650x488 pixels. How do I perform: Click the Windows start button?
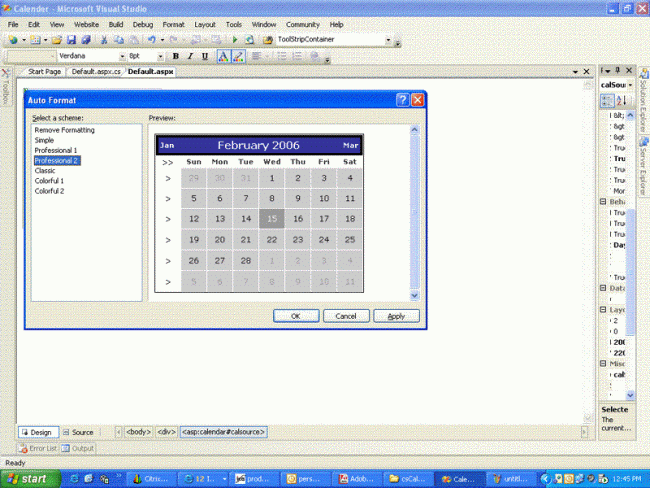click(x=30, y=479)
